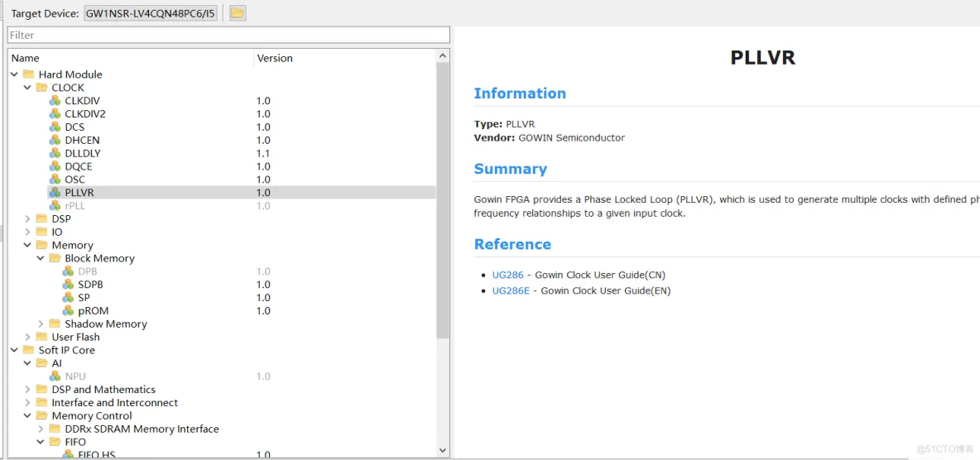Select the PLLVR module icon
980x460 pixels.
[55, 193]
